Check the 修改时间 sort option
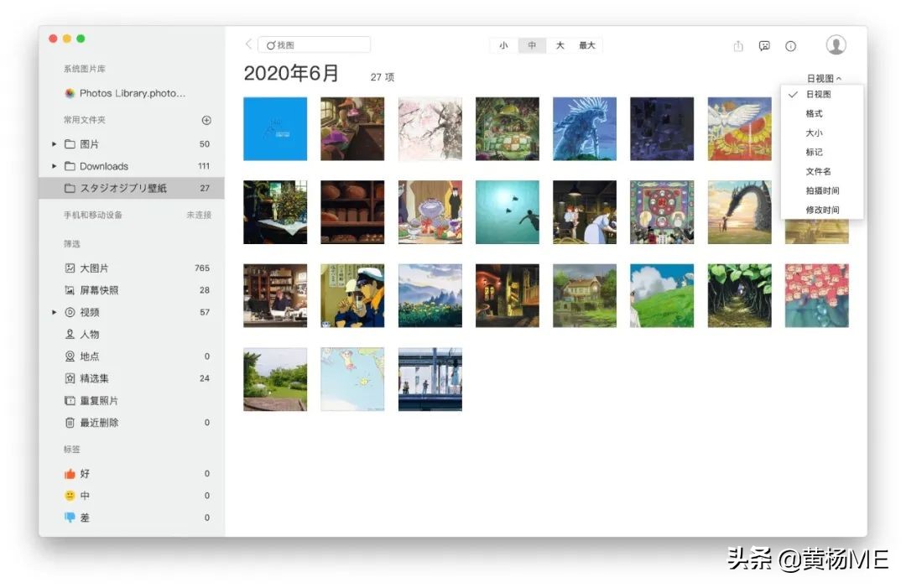906x588 pixels. coord(818,209)
